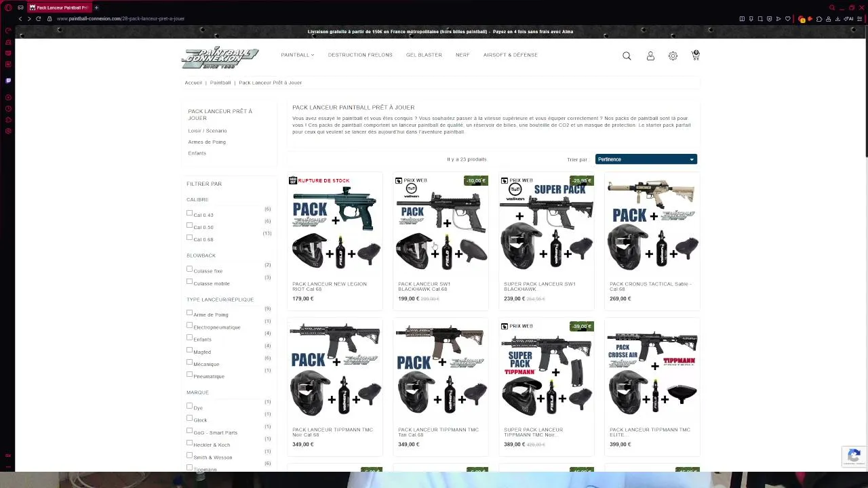Open a new browser tab with plus
The image size is (868, 488).
point(96,7)
